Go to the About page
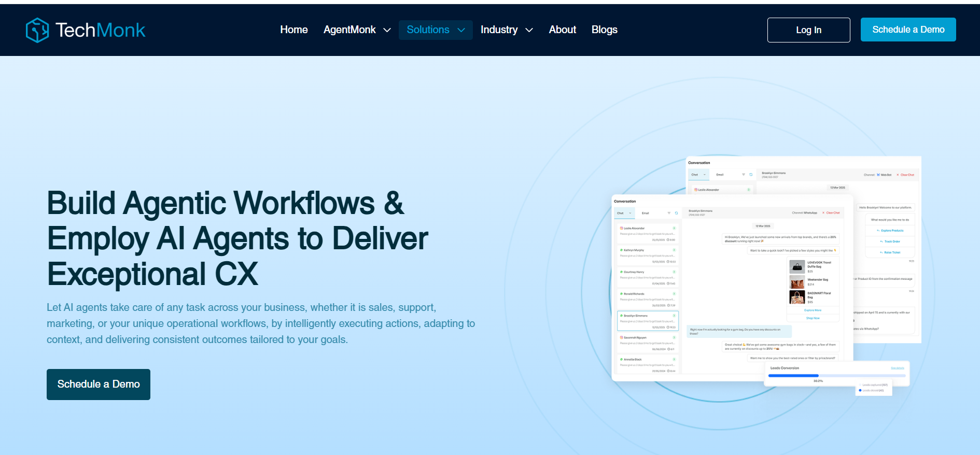 click(x=563, y=30)
